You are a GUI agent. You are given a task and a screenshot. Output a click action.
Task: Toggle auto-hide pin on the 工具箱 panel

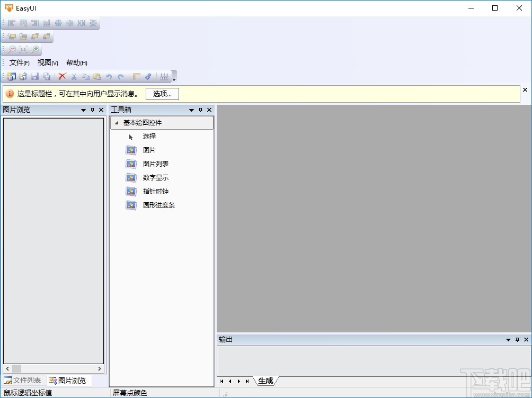pyautogui.click(x=200, y=110)
